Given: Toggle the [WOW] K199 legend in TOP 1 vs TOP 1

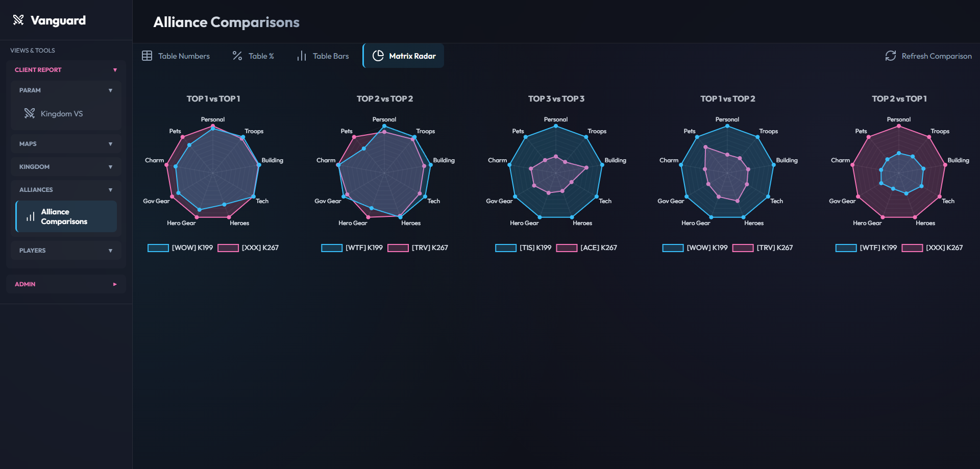Looking at the screenshot, I should click(x=180, y=248).
